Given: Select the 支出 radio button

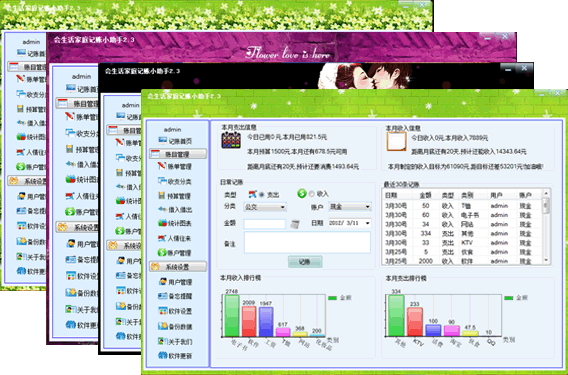Looking at the screenshot, I should [x=262, y=195].
